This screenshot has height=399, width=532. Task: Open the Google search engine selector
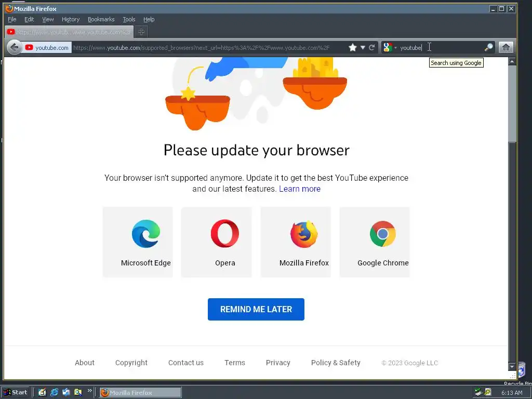[x=390, y=47]
